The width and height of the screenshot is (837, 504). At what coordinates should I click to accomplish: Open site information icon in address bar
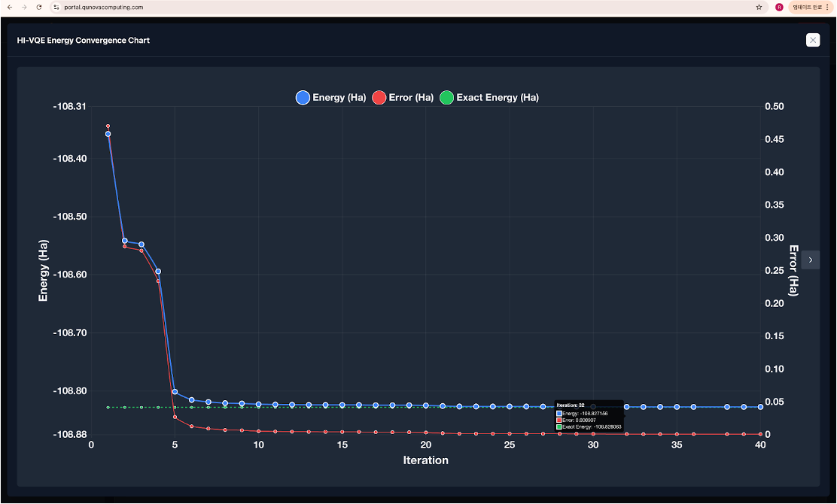pyautogui.click(x=56, y=7)
